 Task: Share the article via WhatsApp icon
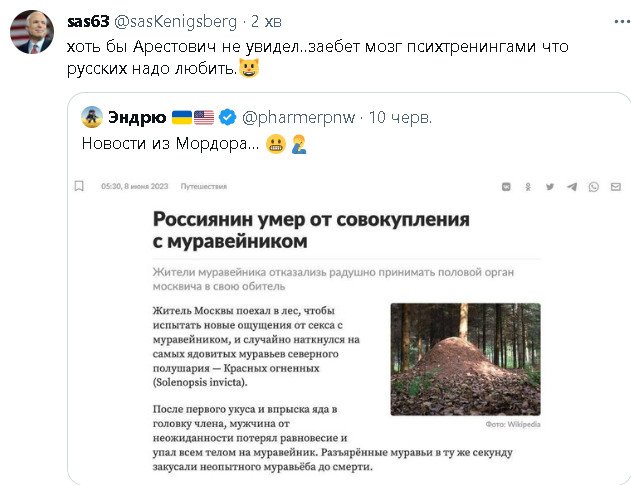pyautogui.click(x=593, y=186)
